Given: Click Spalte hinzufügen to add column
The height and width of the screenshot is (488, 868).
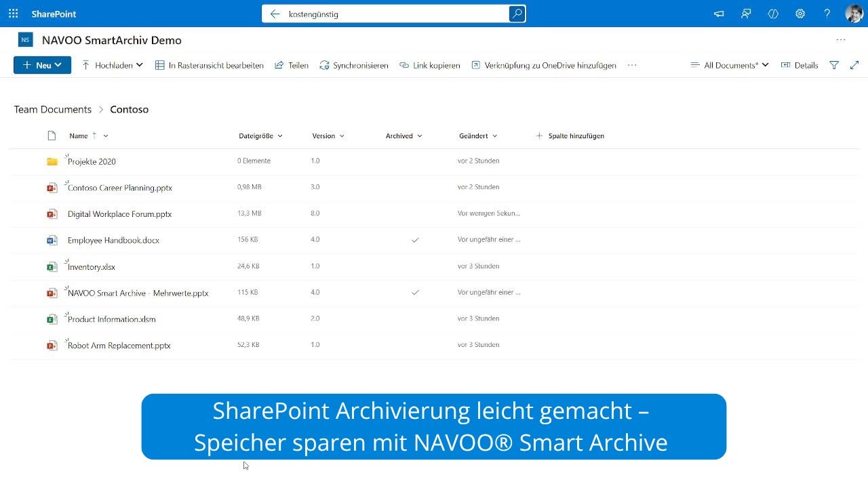Looking at the screenshot, I should tap(570, 136).
